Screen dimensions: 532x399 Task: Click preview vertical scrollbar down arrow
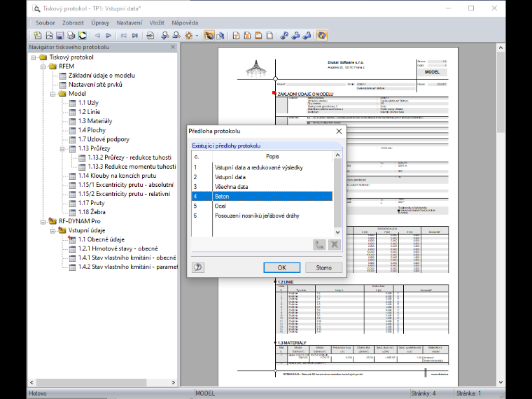[x=500, y=382]
